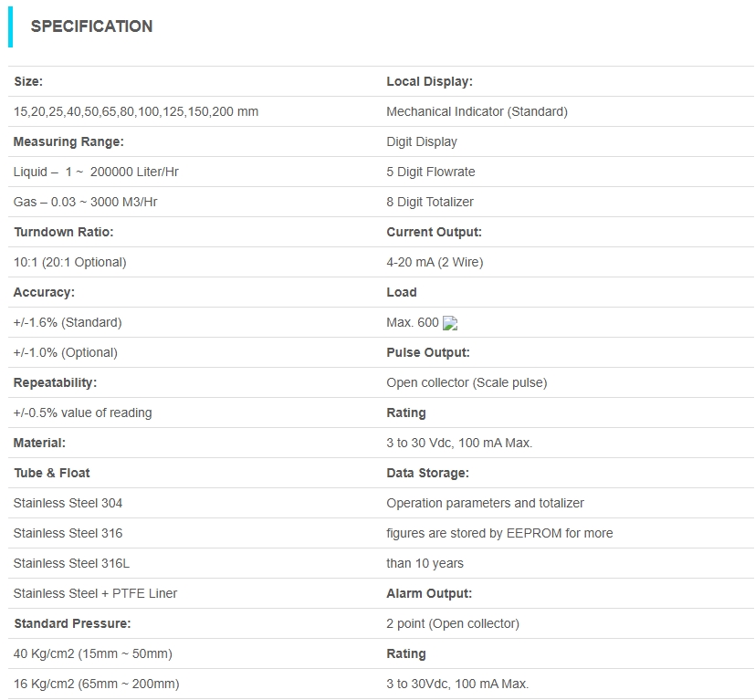Select the Mechanical Indicator (Standard) text
The image size is (755, 700).
477,112
